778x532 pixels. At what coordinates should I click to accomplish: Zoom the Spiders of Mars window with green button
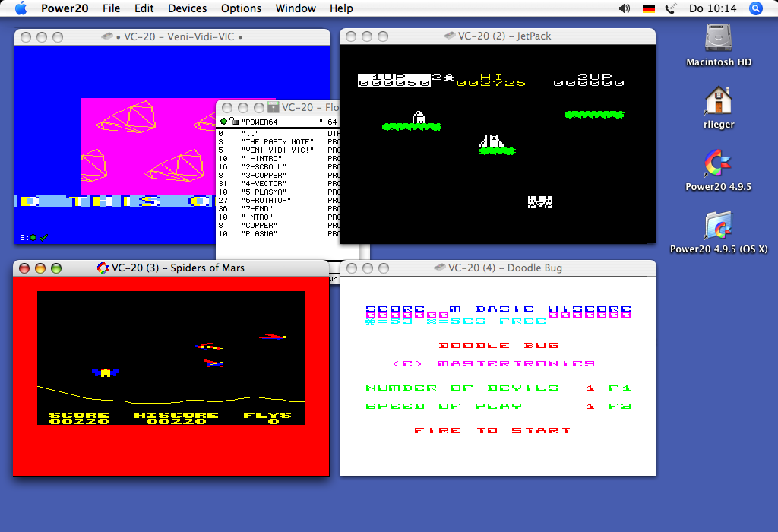pos(56,268)
